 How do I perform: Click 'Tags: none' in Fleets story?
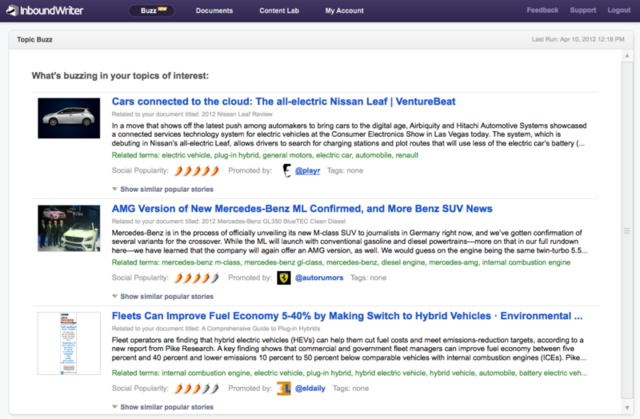351,388
